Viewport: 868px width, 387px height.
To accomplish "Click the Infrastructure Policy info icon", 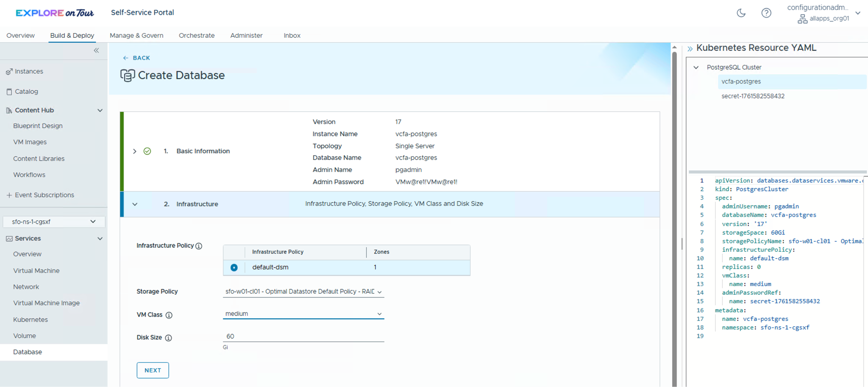I will click(199, 246).
